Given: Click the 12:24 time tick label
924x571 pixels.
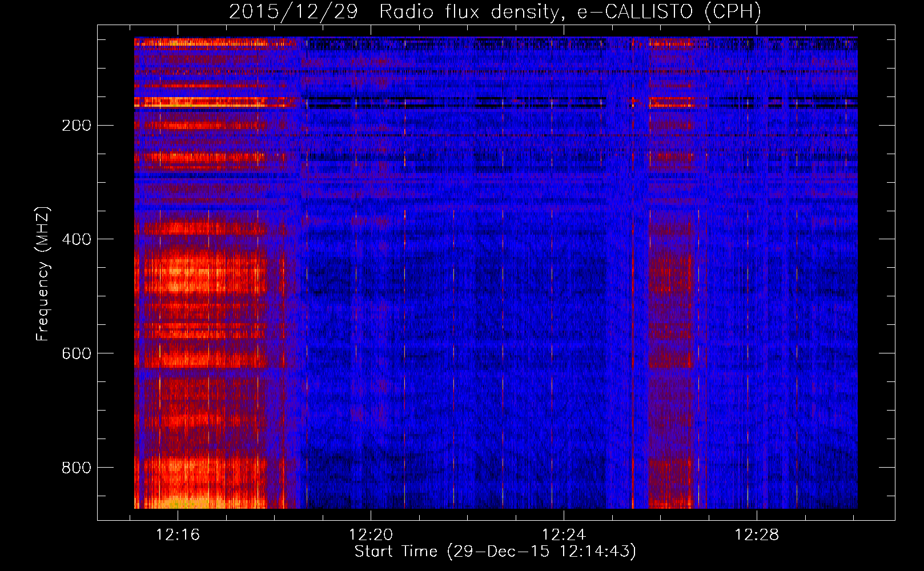Looking at the screenshot, I should click(564, 535).
